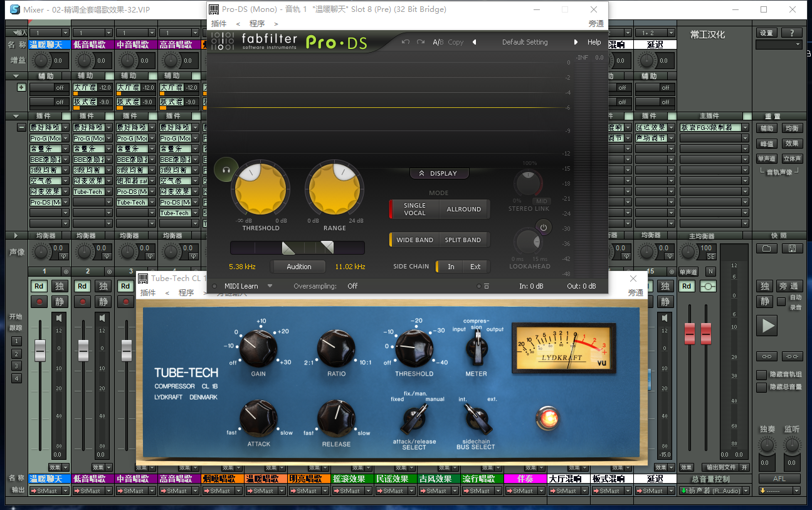
Task: Open the 程序 menu in Pro-DS window
Action: click(257, 23)
